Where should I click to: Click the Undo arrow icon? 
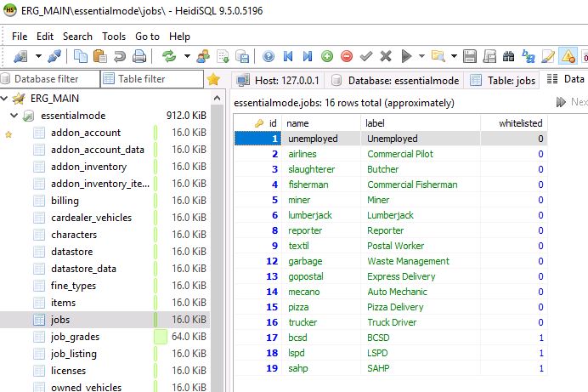point(120,57)
